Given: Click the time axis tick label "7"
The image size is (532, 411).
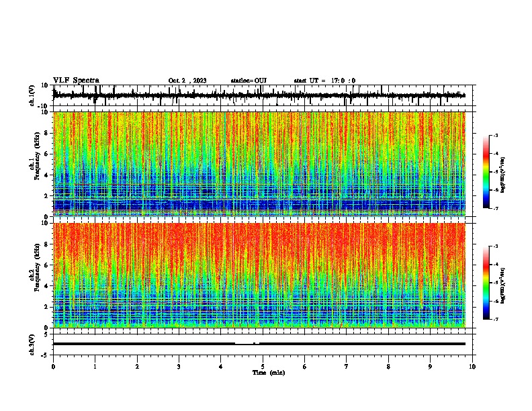Looking at the screenshot, I should (x=347, y=367).
